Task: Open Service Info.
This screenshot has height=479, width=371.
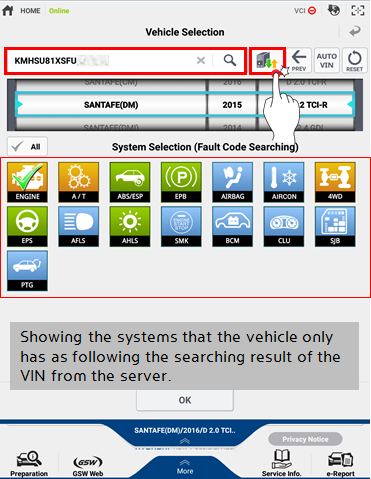Action: pos(282,463)
